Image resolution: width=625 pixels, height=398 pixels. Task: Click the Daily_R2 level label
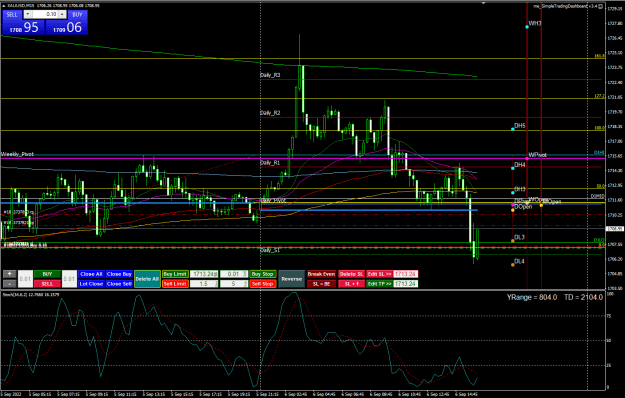tap(270, 113)
